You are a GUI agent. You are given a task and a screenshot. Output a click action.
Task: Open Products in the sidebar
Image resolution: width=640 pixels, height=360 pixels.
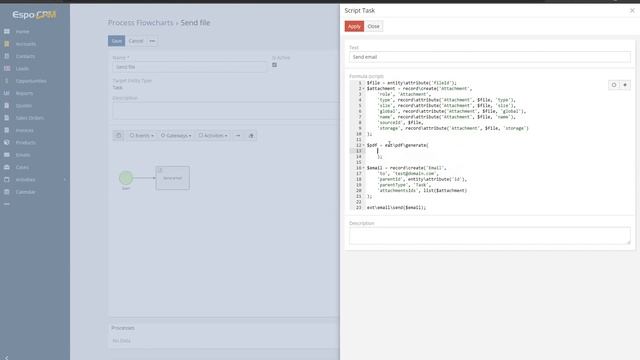(x=25, y=142)
